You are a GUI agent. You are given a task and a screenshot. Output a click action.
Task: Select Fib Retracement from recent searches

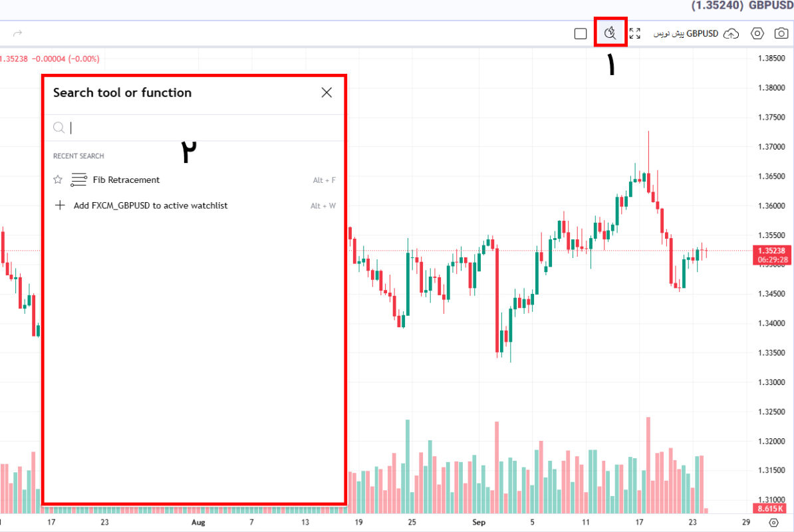(x=126, y=180)
